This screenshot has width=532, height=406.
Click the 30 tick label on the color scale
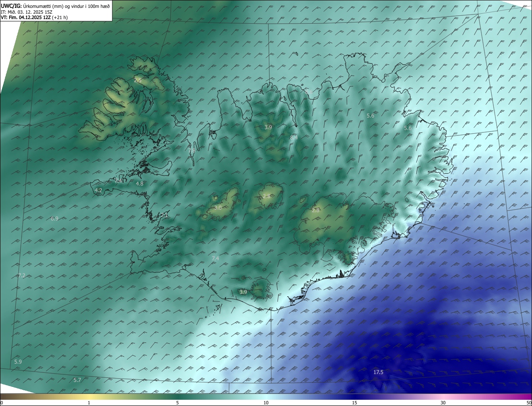(443, 403)
